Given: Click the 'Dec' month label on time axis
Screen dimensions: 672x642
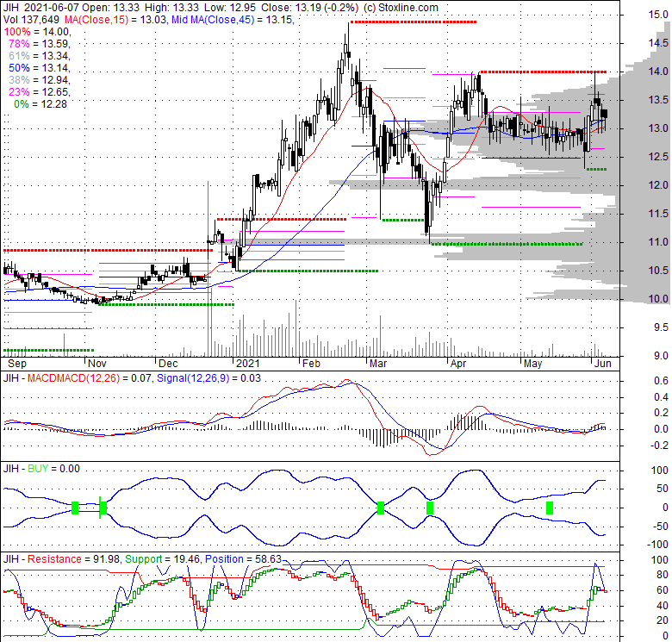Looking at the screenshot, I should [x=168, y=364].
